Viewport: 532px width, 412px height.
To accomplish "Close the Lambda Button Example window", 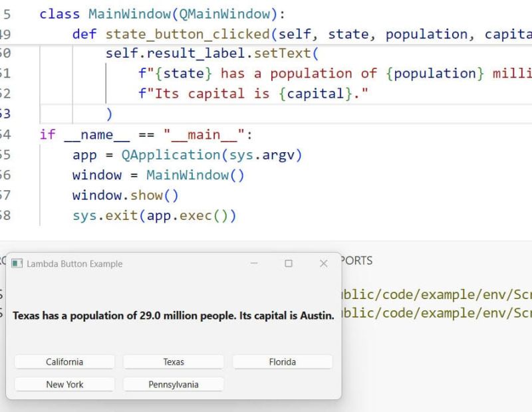I will 324,263.
